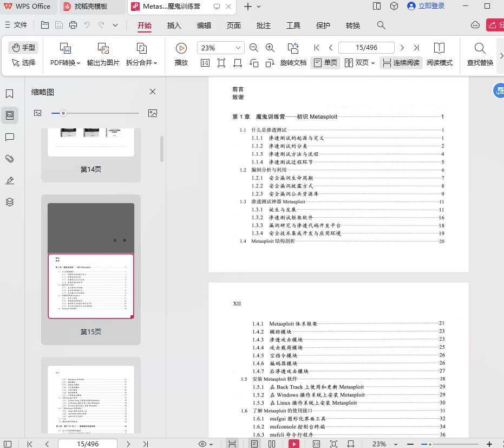This screenshot has width=504, height=448.
Task: Toggle 阅读模式 reading mode
Action: (x=440, y=62)
